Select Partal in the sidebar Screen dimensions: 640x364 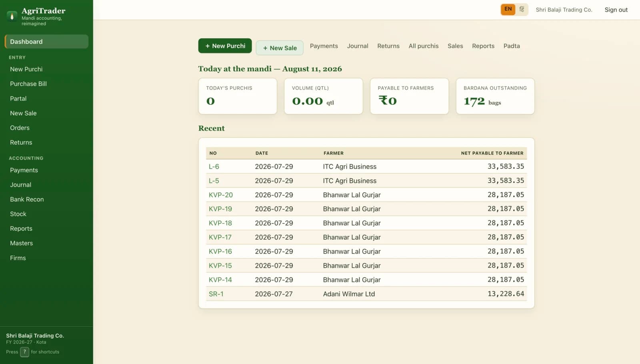(x=46, y=98)
